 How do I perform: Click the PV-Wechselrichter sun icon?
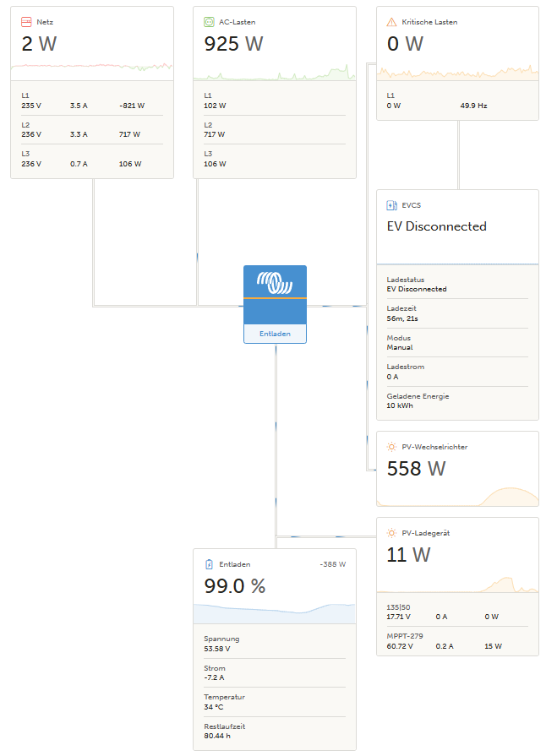tap(391, 446)
